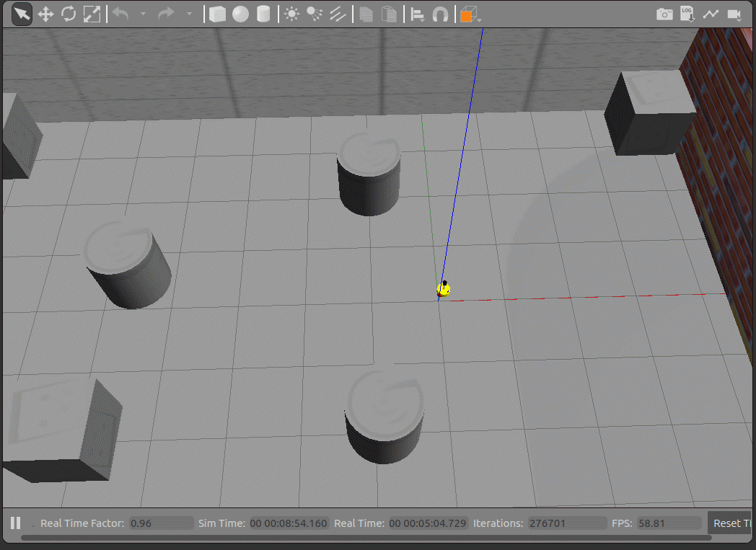The height and width of the screenshot is (550, 756).
Task: Click the yellow robot in the scene
Action: 444,290
